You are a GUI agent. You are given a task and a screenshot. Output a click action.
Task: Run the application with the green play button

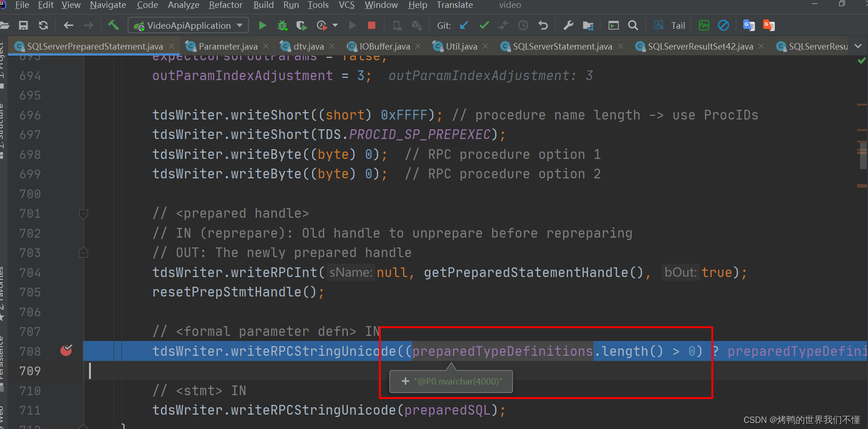click(262, 25)
